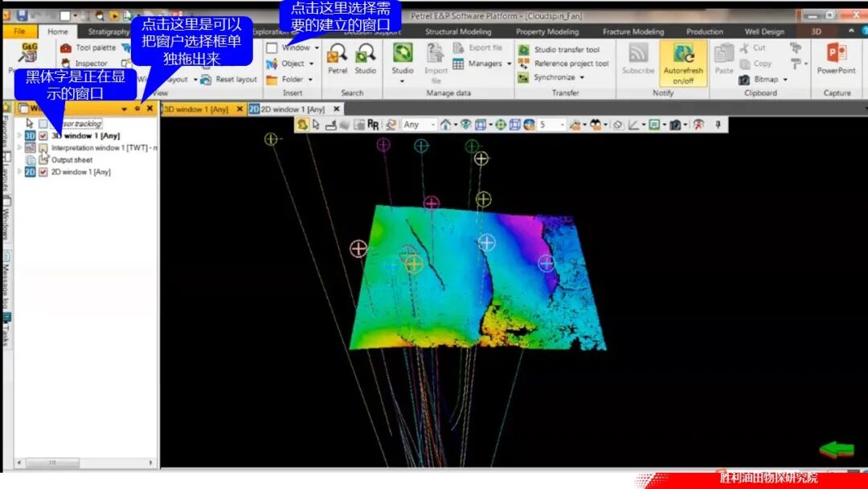
Task: Open the Object insert dropdown
Action: pos(290,64)
